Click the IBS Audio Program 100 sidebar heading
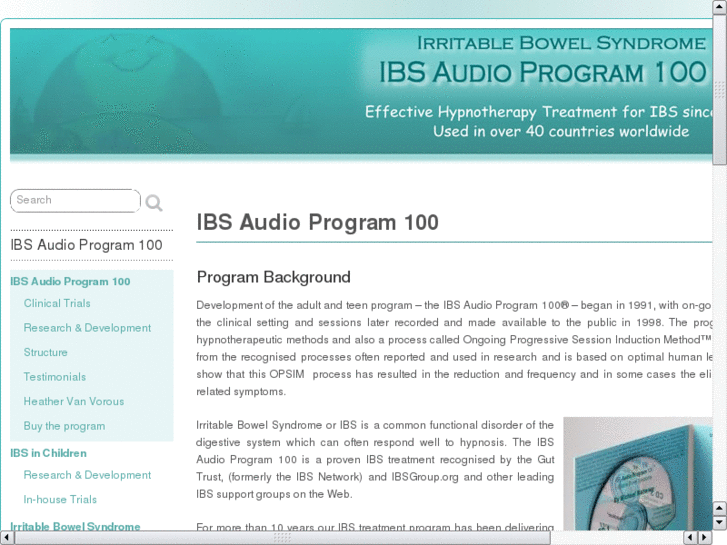Image resolution: width=727 pixels, height=545 pixels. 86,245
